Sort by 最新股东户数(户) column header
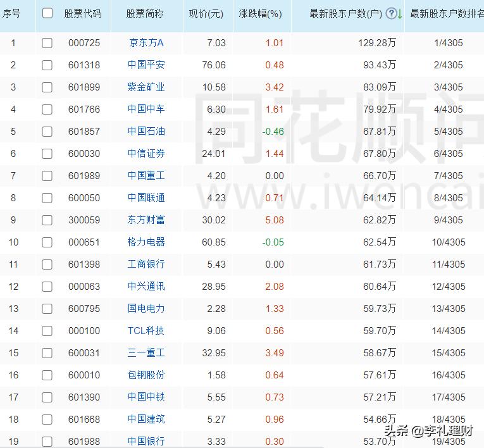Viewport: 484px width, 448px height. pyautogui.click(x=345, y=13)
